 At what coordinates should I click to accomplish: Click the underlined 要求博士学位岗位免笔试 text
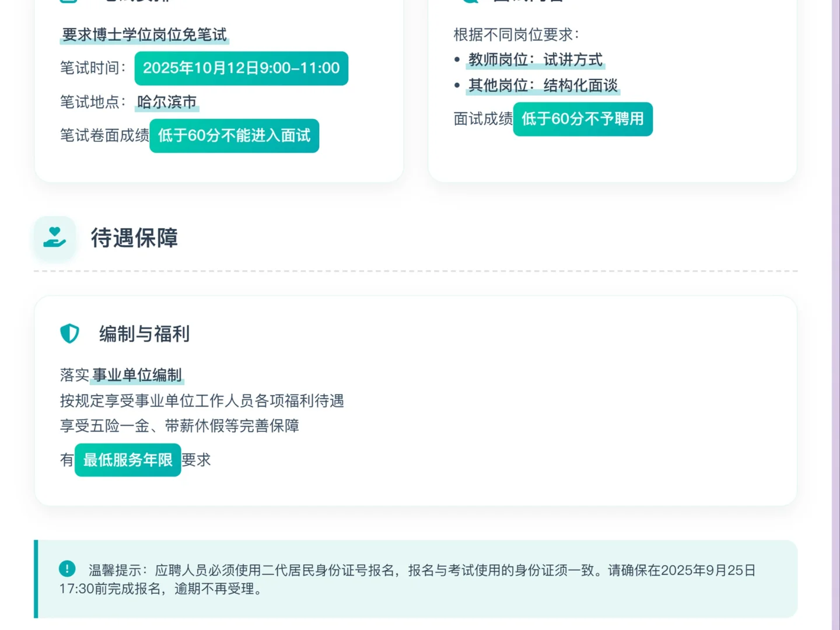(144, 35)
